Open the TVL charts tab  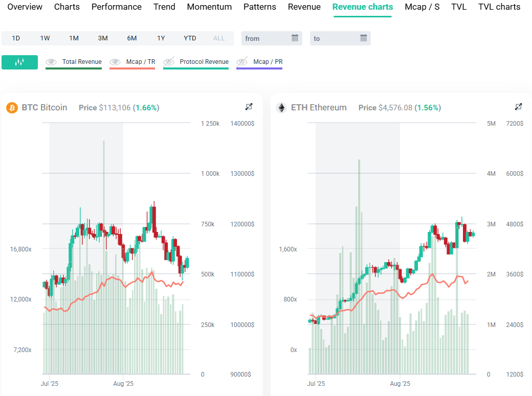499,7
